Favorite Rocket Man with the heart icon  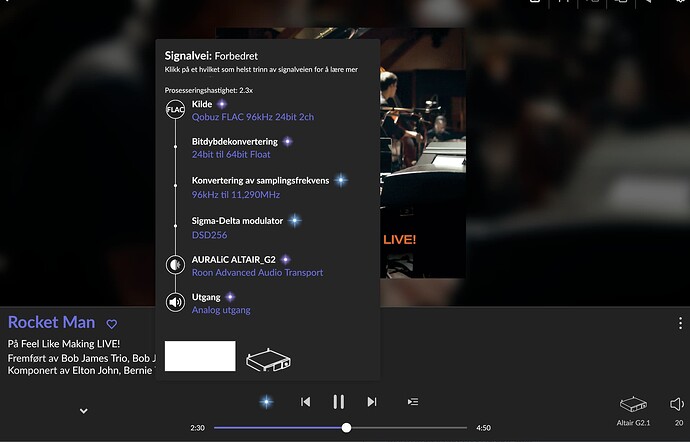112,324
